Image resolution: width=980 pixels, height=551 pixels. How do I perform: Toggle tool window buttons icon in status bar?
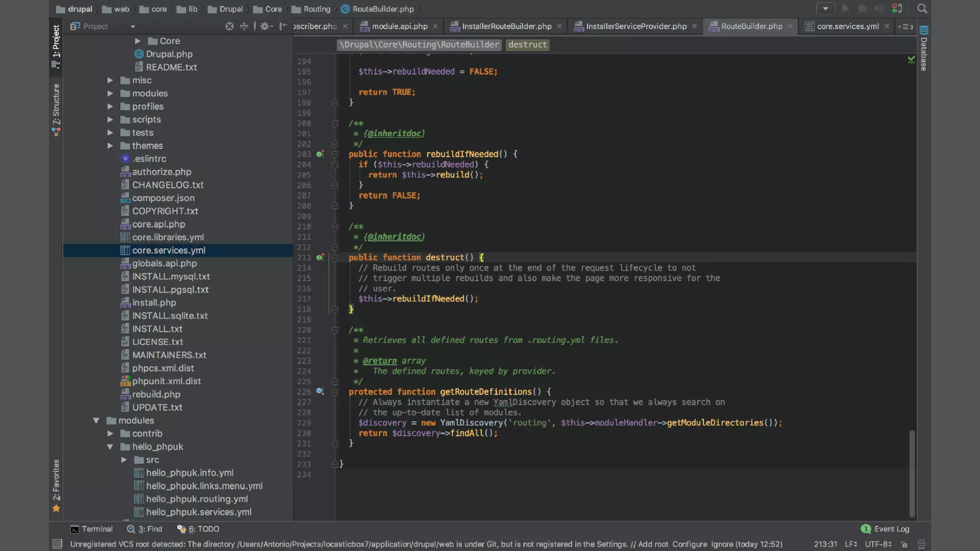57,544
